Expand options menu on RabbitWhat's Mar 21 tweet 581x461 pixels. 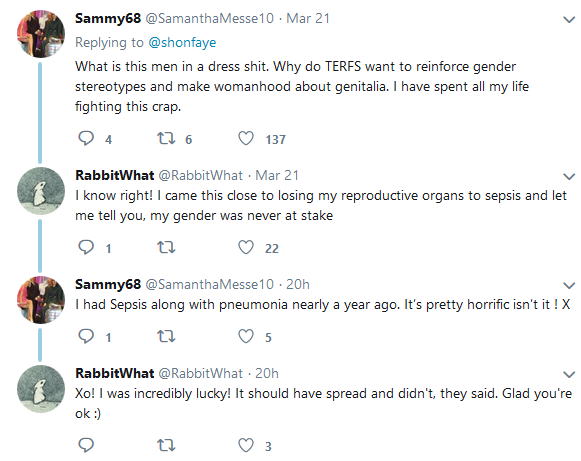[x=569, y=176]
